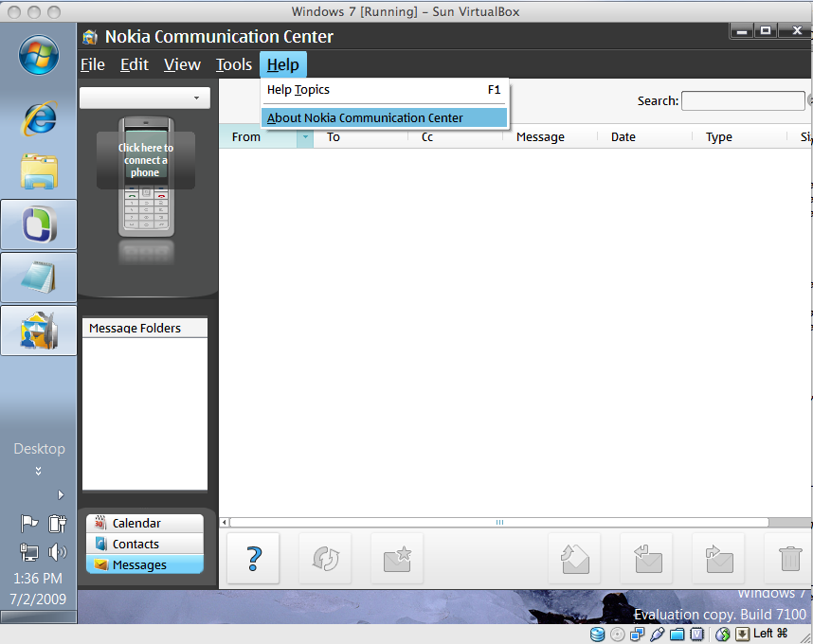
Task: Sort messages by the To column
Action: (x=360, y=136)
